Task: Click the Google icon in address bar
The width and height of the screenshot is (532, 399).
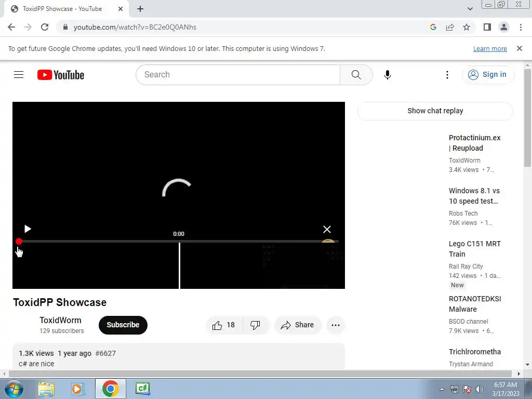Action: (433, 27)
